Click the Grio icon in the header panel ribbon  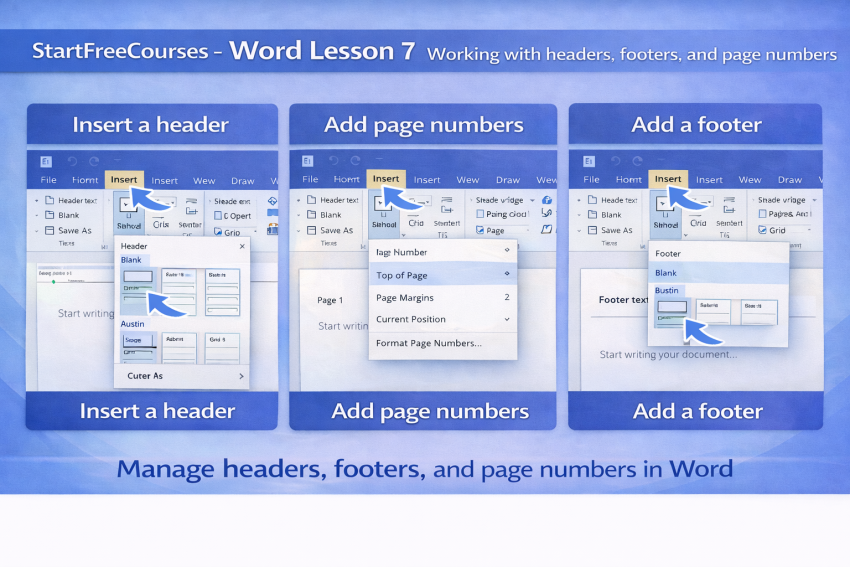tap(218, 232)
